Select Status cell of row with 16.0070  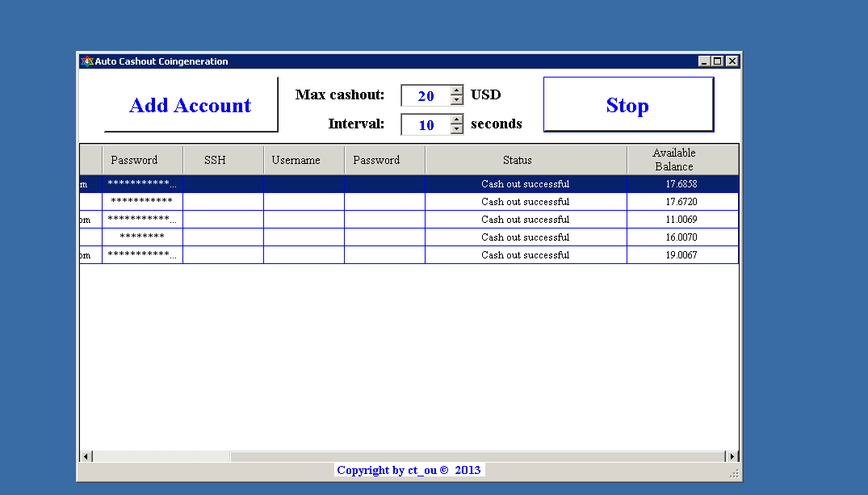526,237
